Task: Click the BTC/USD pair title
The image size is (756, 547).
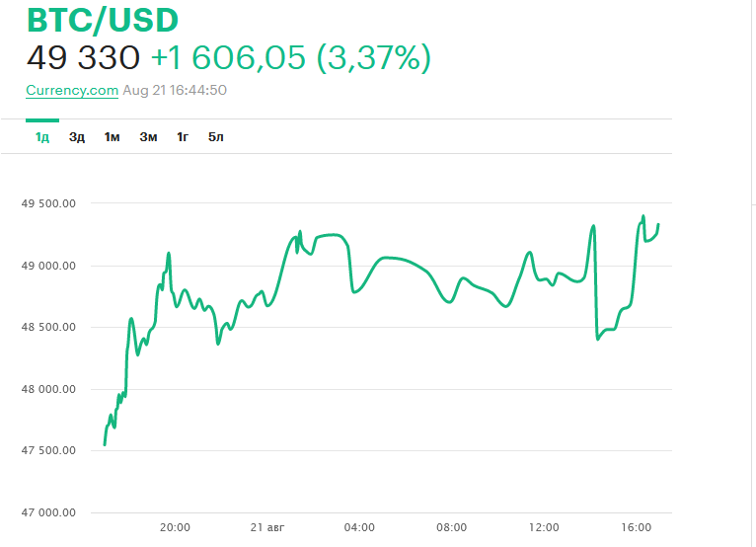Action: (x=103, y=20)
